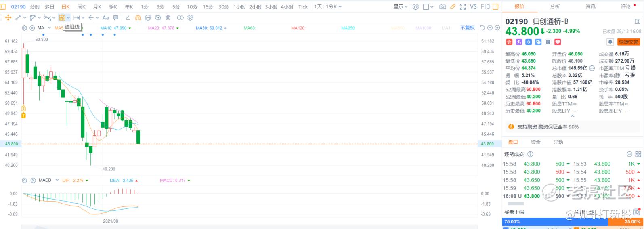Zoom in chart with plus icon

tap(497, 28)
